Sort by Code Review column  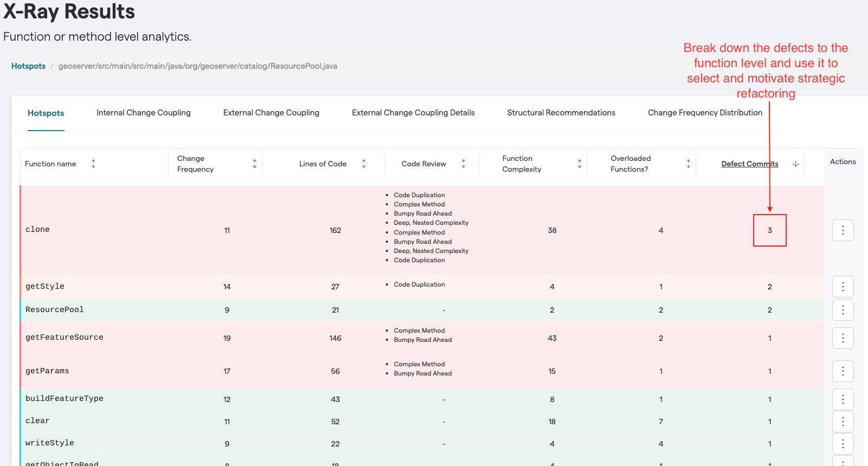[463, 164]
